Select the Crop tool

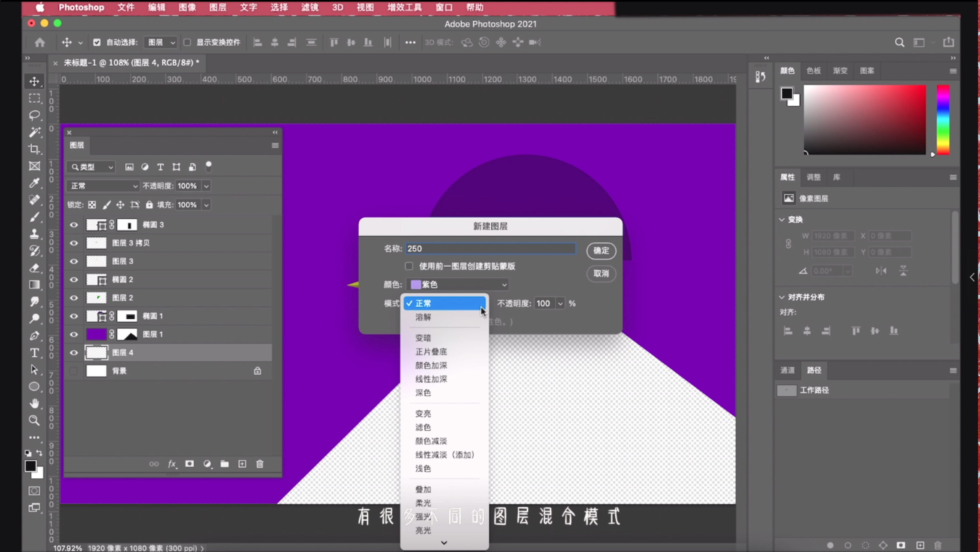(x=34, y=149)
